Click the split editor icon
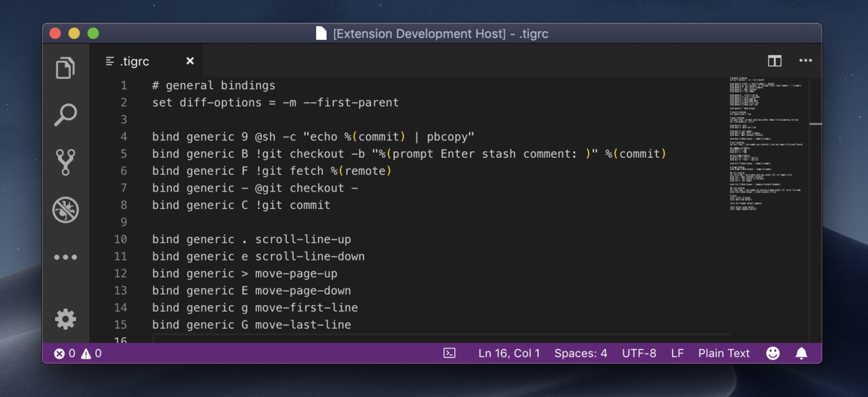 click(x=775, y=61)
